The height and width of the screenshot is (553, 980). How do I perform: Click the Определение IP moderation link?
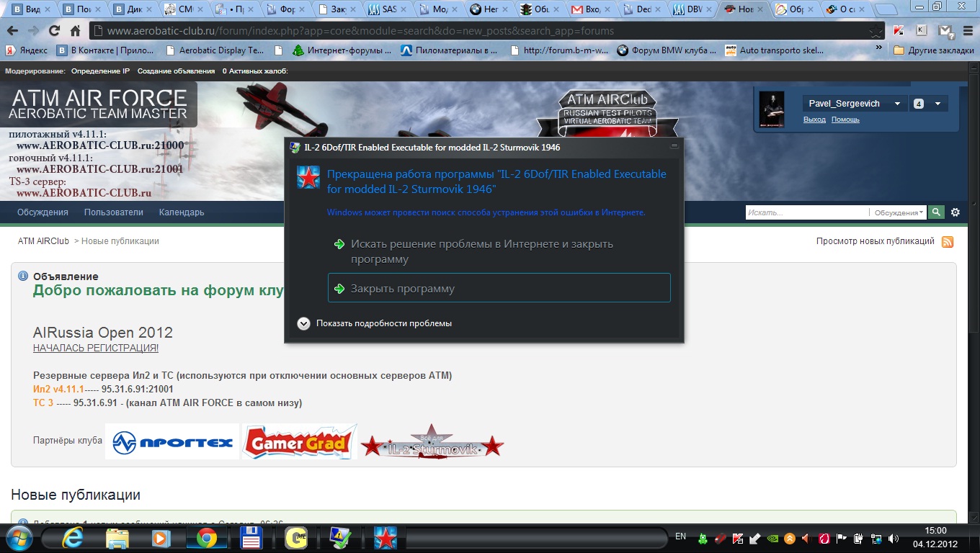(x=100, y=71)
